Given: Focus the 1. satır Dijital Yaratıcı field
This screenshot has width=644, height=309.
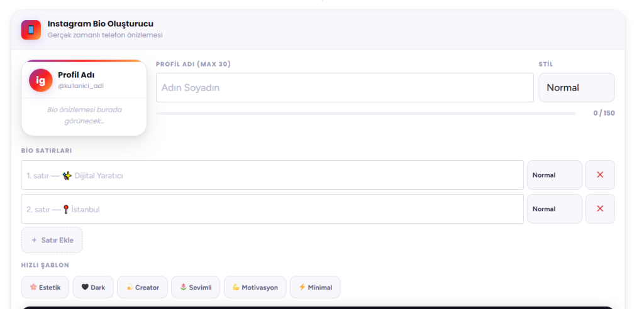Looking at the screenshot, I should 272,175.
